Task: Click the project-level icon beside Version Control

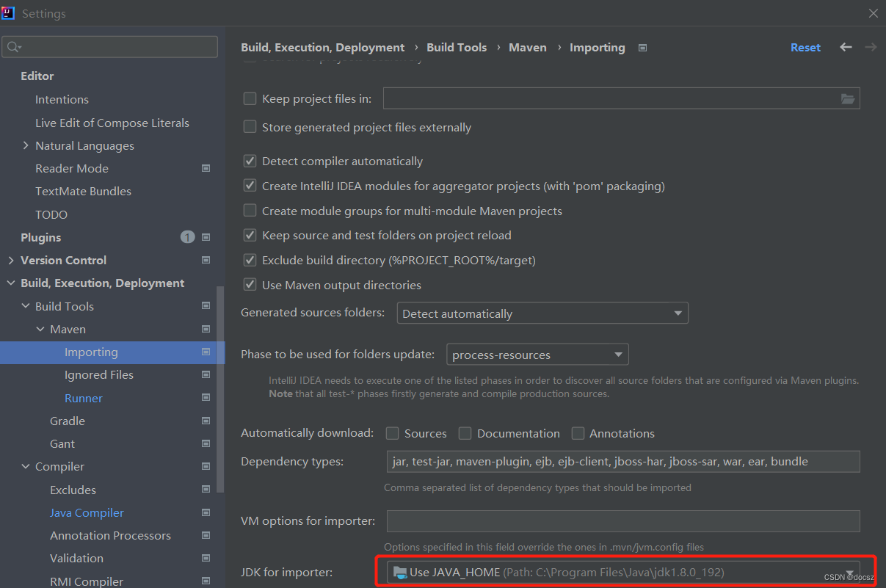Action: pos(206,260)
